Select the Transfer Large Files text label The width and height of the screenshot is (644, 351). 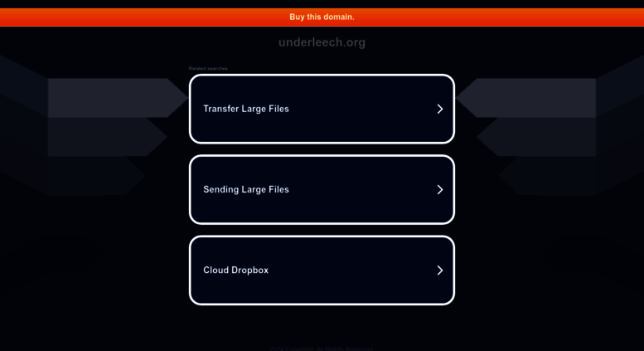(246, 109)
